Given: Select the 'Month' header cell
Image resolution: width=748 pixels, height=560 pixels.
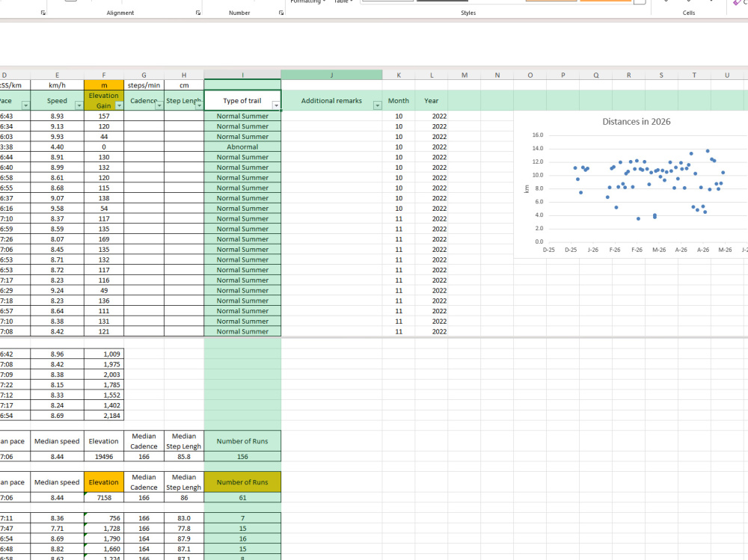Looking at the screenshot, I should 399,101.
